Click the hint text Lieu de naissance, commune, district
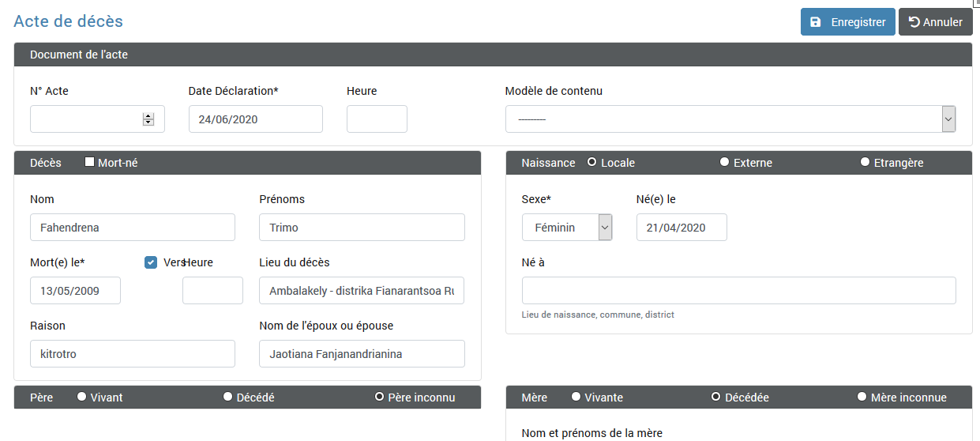The image size is (980, 441). (x=598, y=315)
